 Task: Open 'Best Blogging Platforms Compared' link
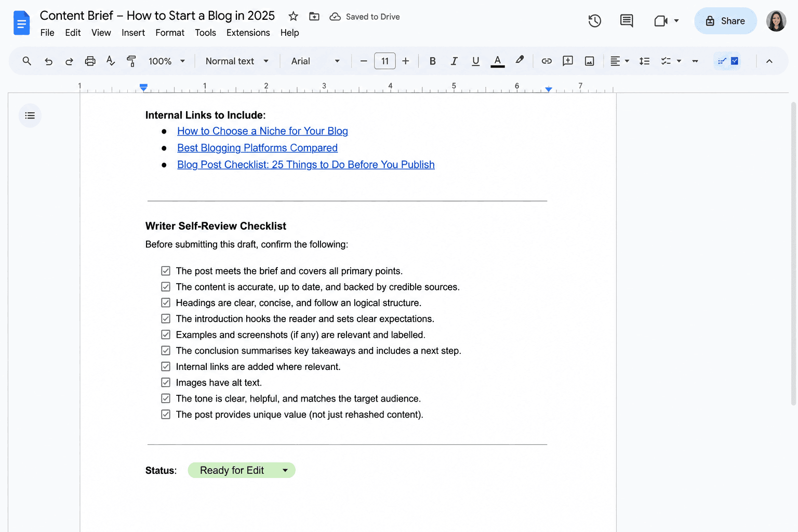point(257,148)
